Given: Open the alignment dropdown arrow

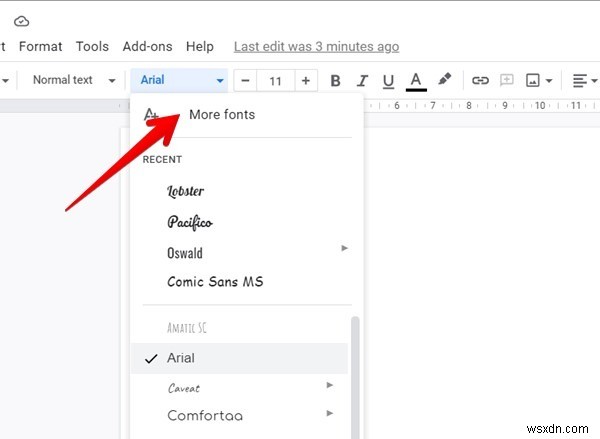Looking at the screenshot, I should tap(594, 81).
